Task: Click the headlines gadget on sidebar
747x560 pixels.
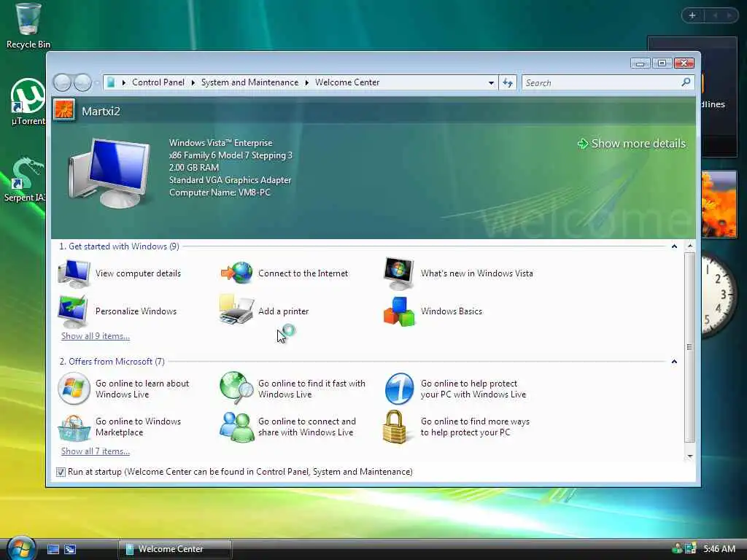Action: tap(719, 97)
